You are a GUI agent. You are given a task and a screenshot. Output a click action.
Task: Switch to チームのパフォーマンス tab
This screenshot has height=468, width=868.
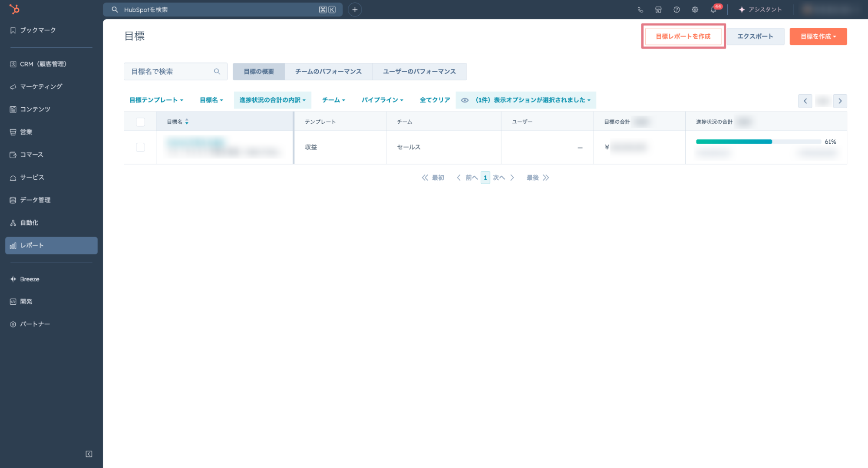pos(328,72)
